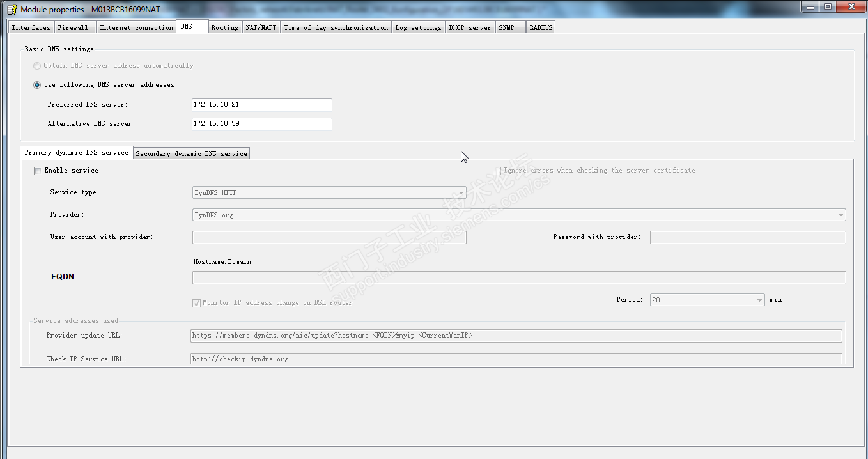
Task: Minimize the Module properties window
Action: 811,6
